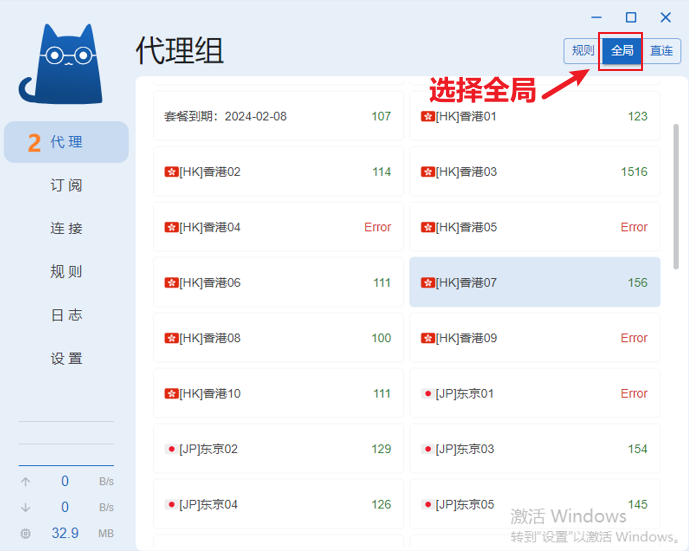Open the 设置 settings page
This screenshot has height=551, width=689.
point(66,359)
